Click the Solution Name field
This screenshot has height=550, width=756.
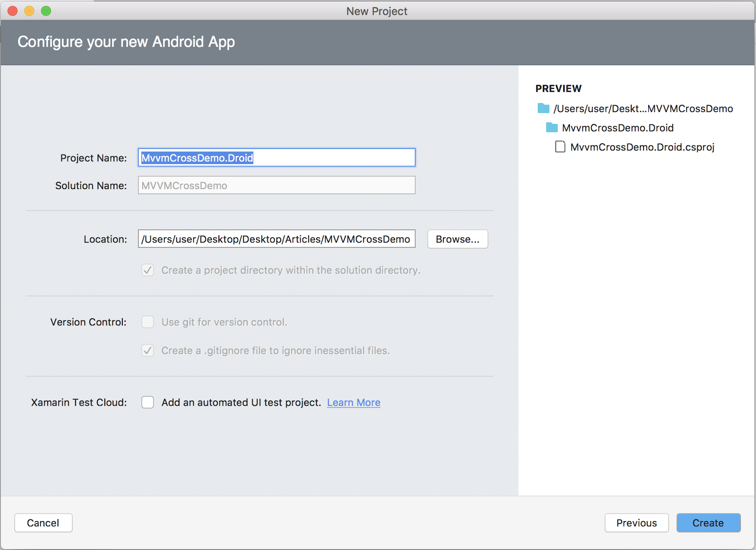[276, 185]
